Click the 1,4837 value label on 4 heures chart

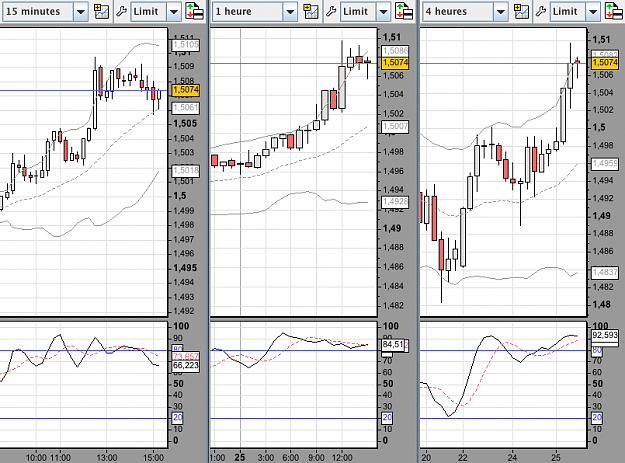pyautogui.click(x=605, y=272)
